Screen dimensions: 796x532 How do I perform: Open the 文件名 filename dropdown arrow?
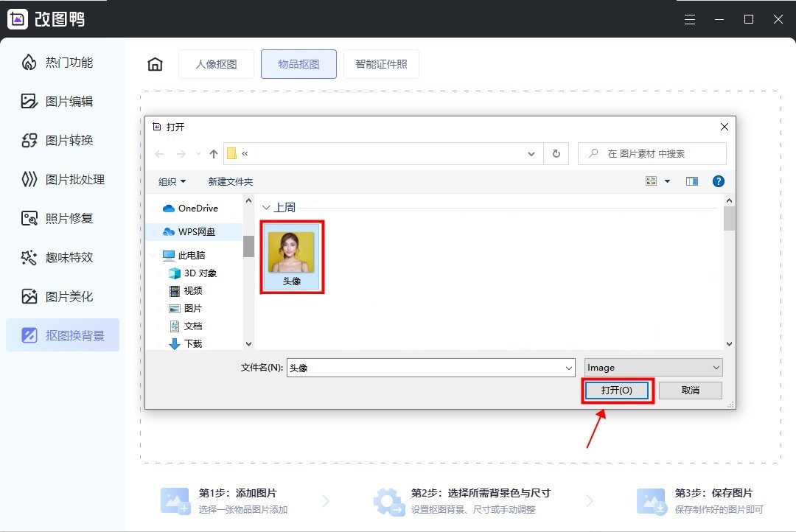point(568,367)
